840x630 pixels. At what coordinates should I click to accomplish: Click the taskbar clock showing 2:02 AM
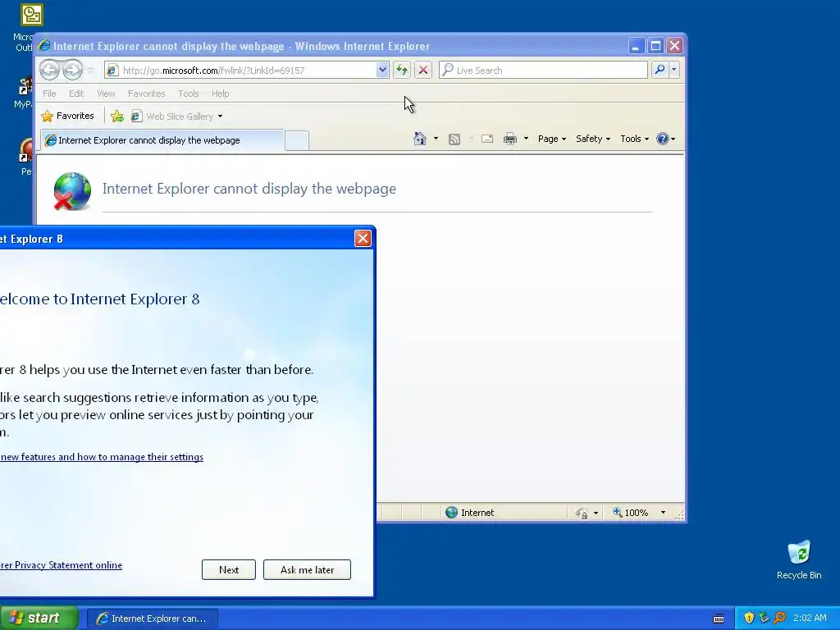point(810,619)
